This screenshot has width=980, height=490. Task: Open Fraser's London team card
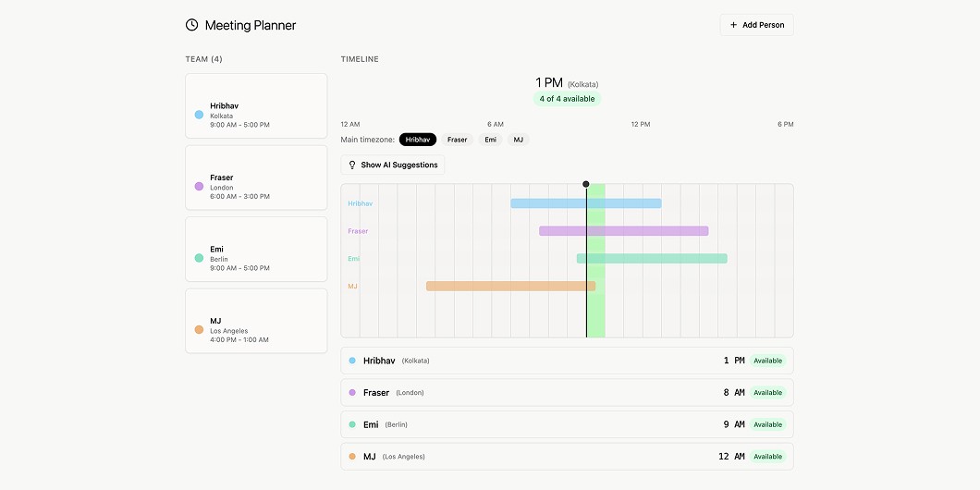[256, 178]
